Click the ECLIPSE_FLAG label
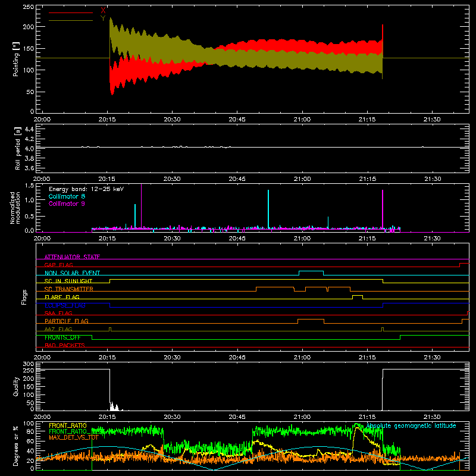476x476 pixels. coord(65,305)
